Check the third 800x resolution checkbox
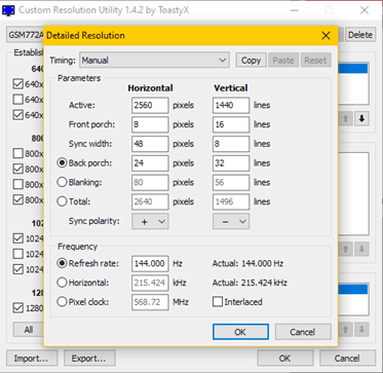The width and height of the screenshot is (383, 373). tap(18, 184)
